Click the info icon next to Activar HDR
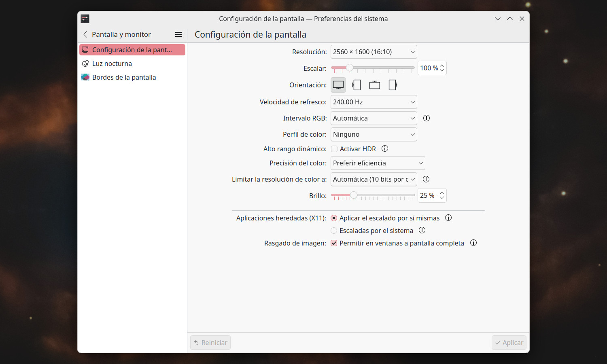The height and width of the screenshot is (364, 607). click(385, 149)
